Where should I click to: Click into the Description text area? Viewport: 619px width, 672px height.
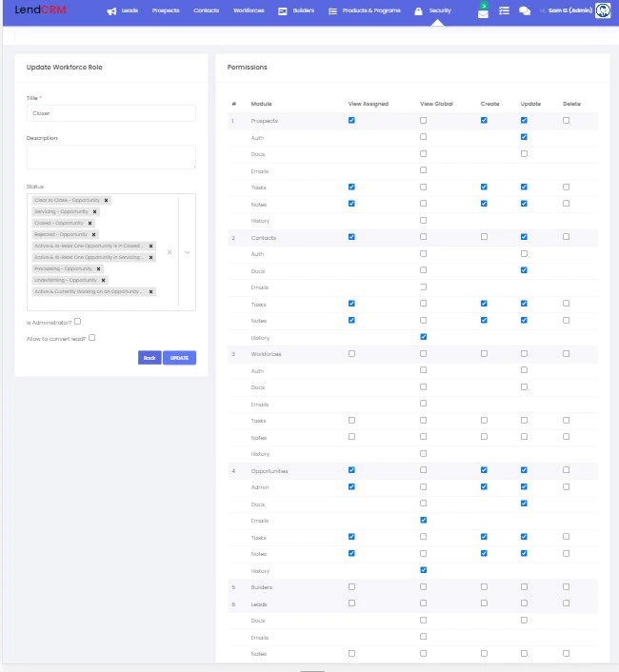111,157
